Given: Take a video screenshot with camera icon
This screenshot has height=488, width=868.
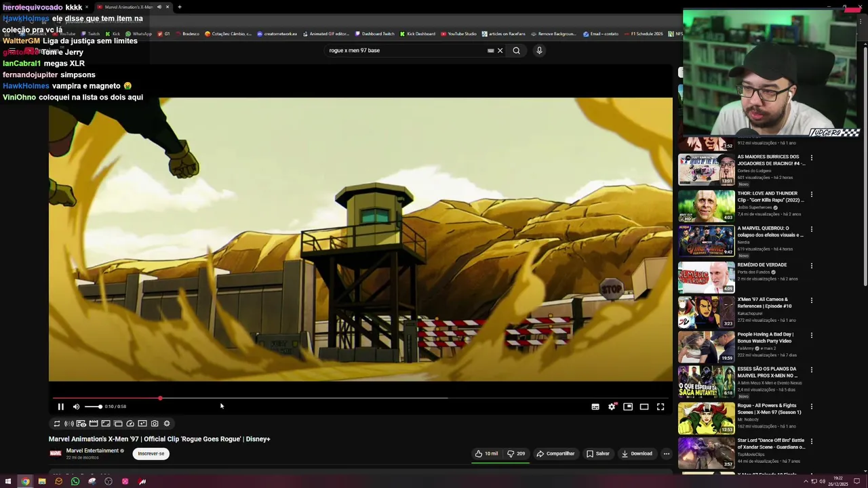Looking at the screenshot, I should tap(155, 424).
